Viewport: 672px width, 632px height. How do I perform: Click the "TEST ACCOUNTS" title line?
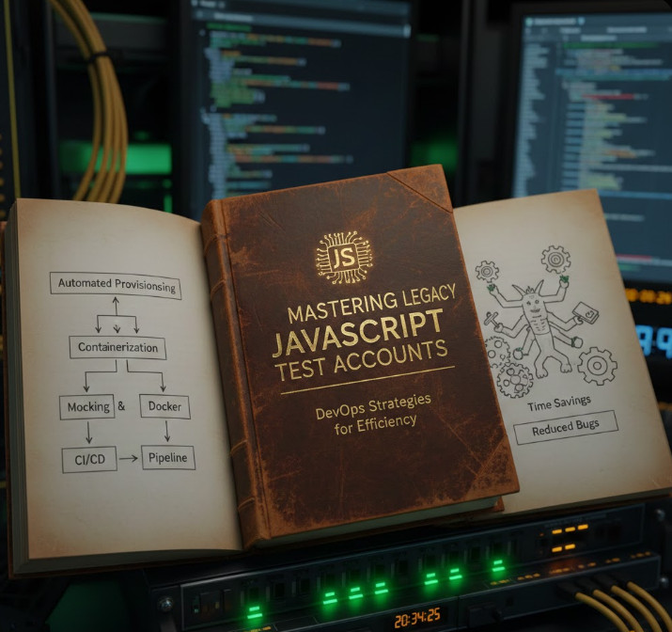tap(361, 360)
